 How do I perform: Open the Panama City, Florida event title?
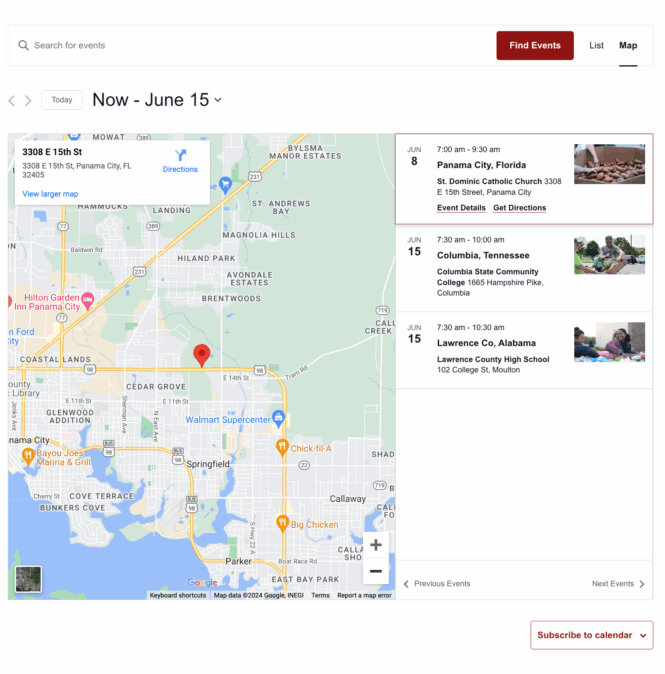[x=481, y=165]
